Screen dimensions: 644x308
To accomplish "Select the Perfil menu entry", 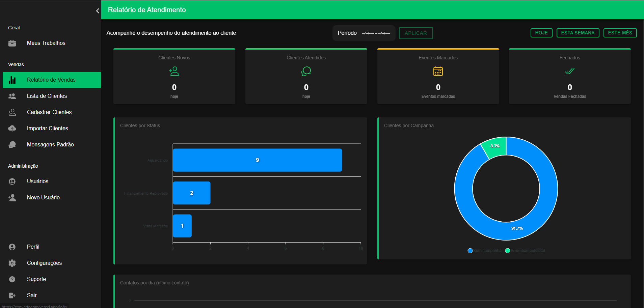I will click(x=33, y=247).
